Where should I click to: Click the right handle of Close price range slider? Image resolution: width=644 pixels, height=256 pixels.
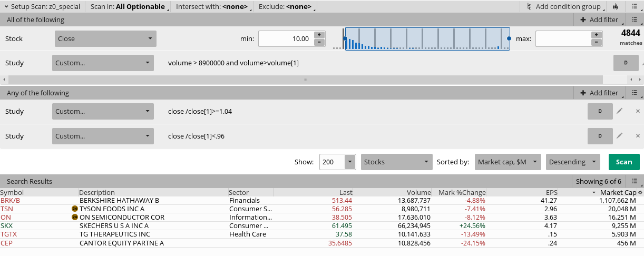tap(509, 38)
